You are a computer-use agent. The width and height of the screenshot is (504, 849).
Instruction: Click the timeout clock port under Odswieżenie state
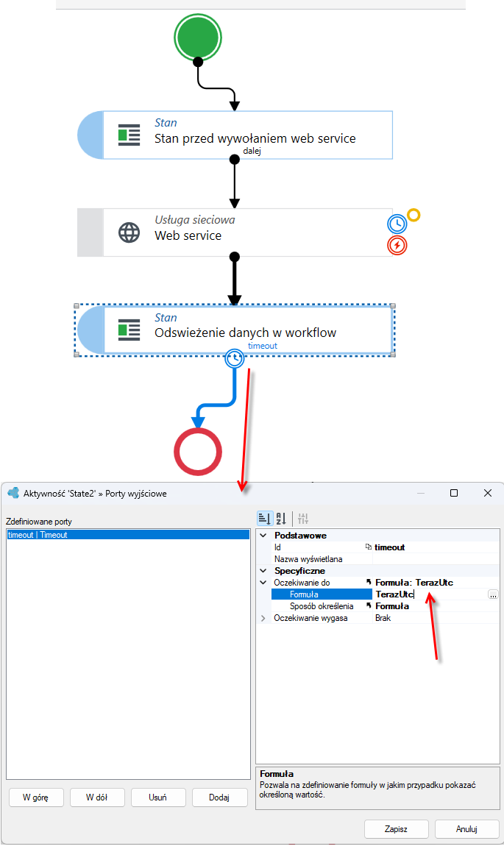point(235,358)
